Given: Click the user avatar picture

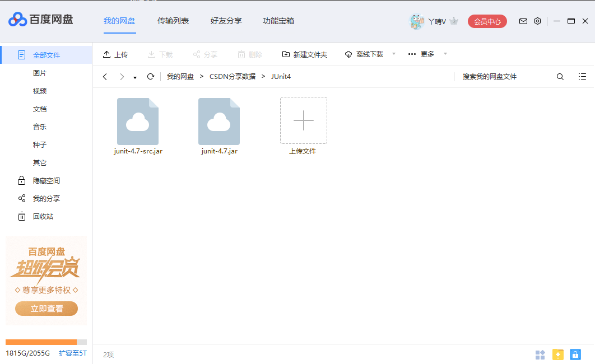Looking at the screenshot, I should [417, 21].
